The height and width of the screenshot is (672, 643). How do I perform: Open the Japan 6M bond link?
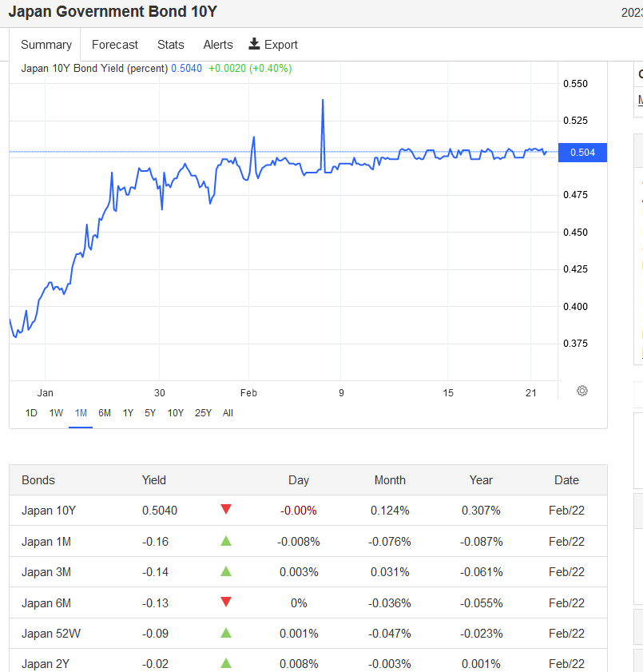(x=46, y=603)
